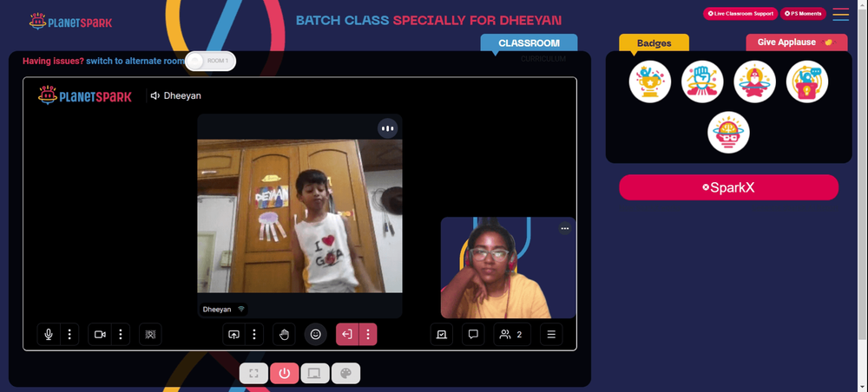The height and width of the screenshot is (392, 868).
Task: Award the lock and lightbulb badge
Action: point(807,82)
